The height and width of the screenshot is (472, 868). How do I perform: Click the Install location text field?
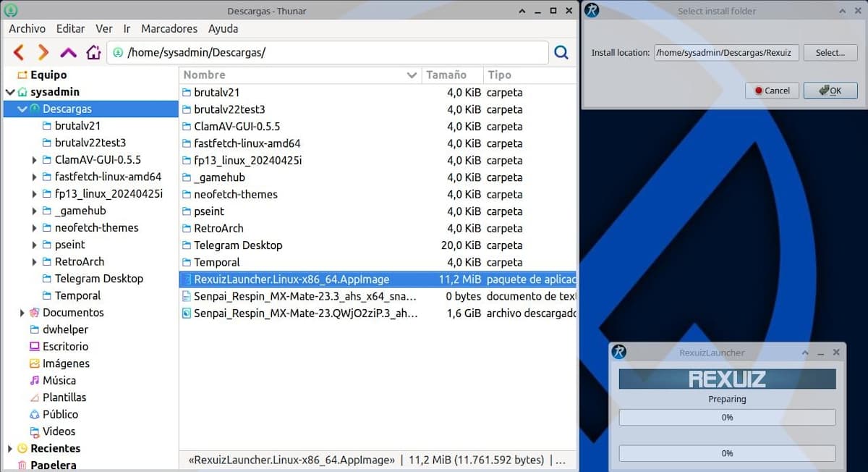click(x=726, y=53)
